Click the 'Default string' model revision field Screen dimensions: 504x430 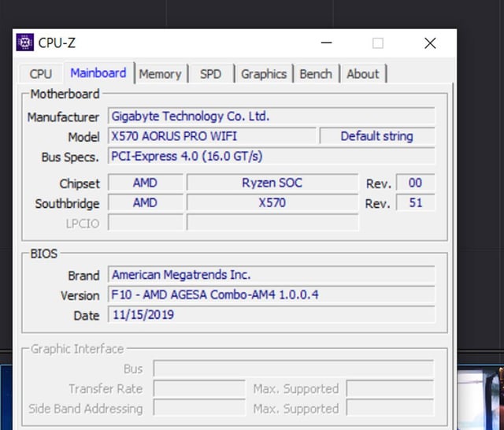pyautogui.click(x=377, y=136)
